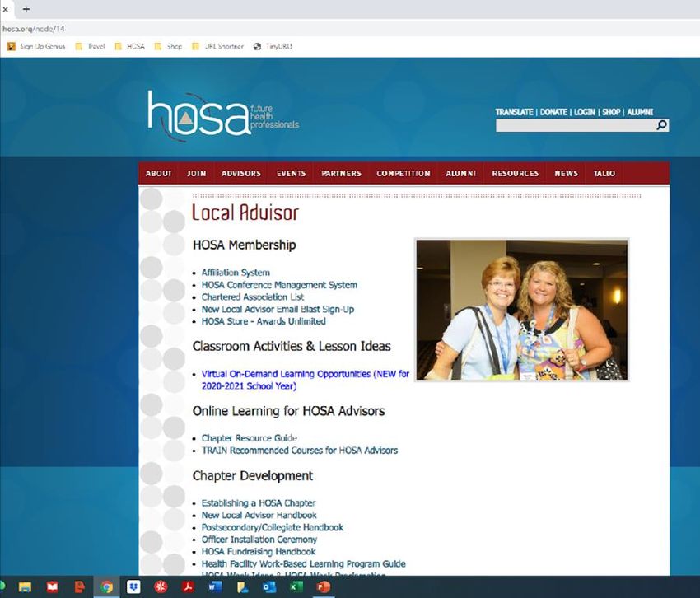Open ALUMNI in the red navigation bar
Viewport: 700px width, 598px height.
460,173
